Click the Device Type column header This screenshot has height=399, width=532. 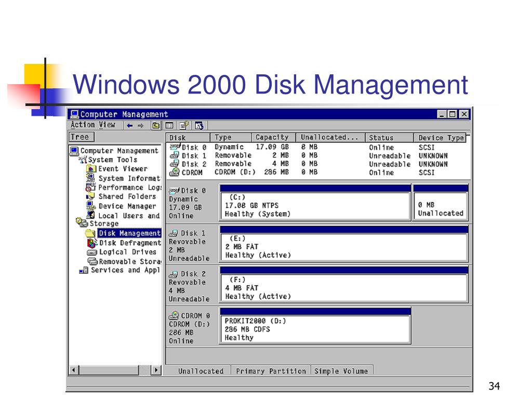pos(441,137)
